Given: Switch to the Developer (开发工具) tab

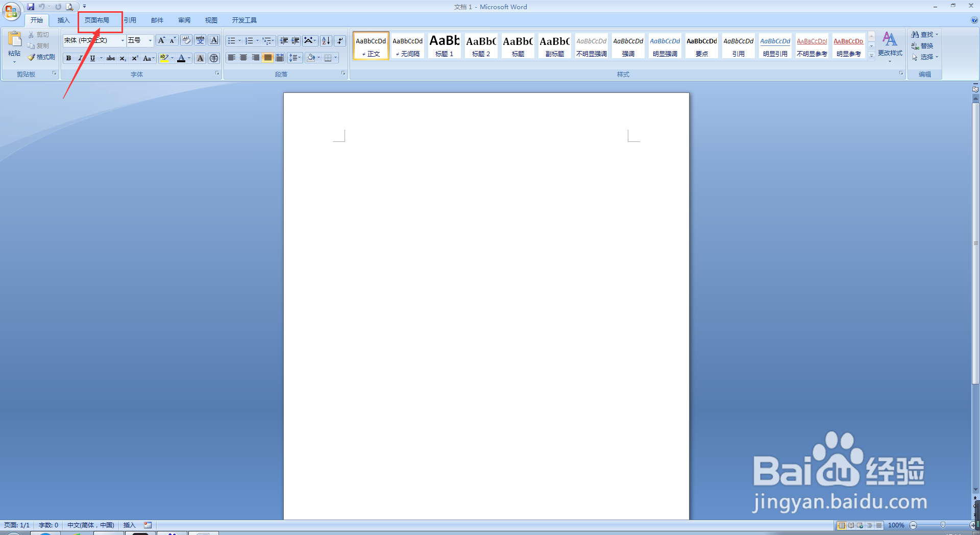Looking at the screenshot, I should coord(244,20).
